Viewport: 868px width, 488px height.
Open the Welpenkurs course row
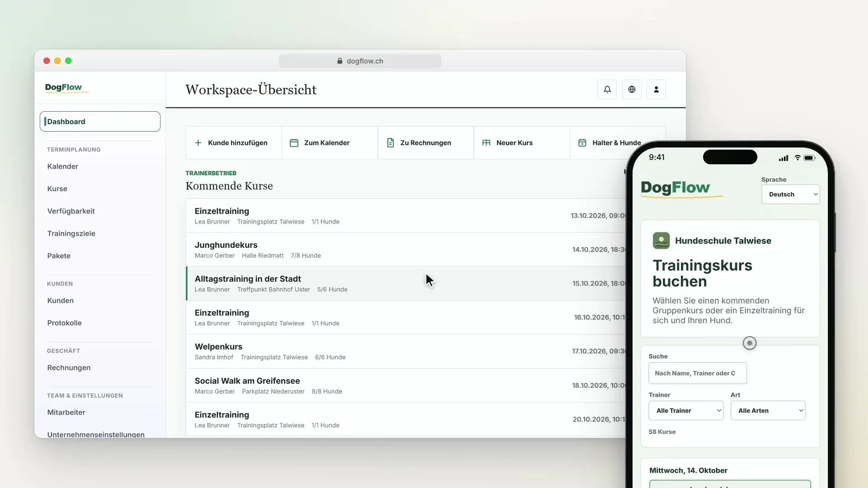406,351
